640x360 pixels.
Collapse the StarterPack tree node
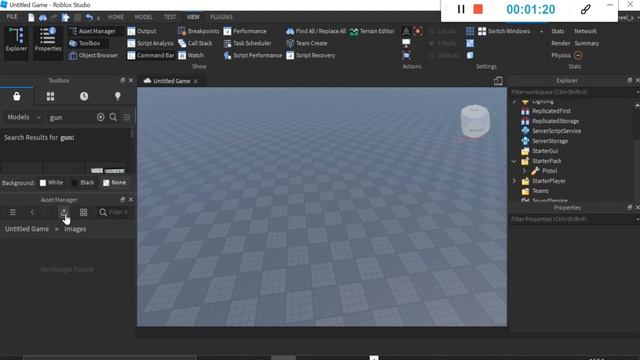[x=514, y=161]
